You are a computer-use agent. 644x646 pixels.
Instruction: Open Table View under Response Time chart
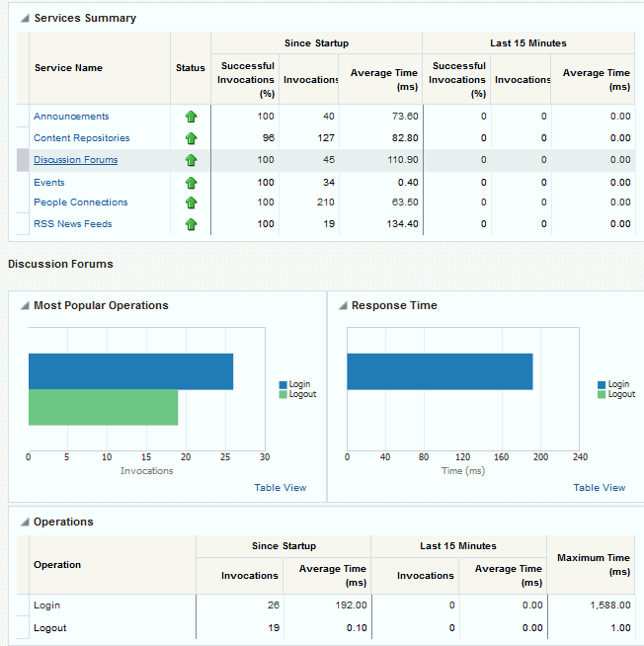(x=599, y=487)
